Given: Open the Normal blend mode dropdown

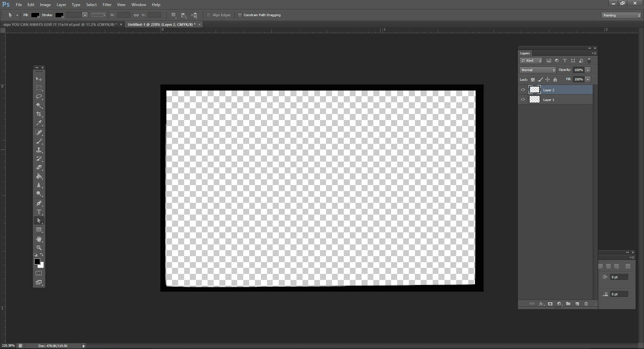Looking at the screenshot, I should coord(538,70).
